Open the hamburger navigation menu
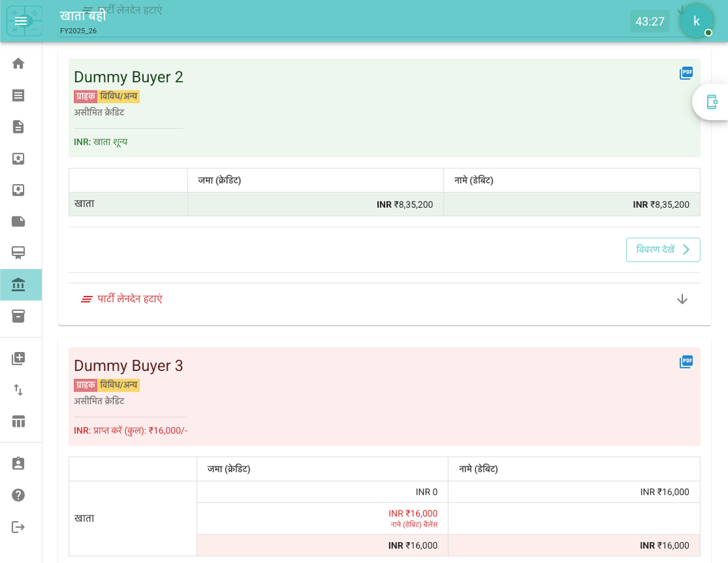Screen dimensions: 728x563 (21, 21)
